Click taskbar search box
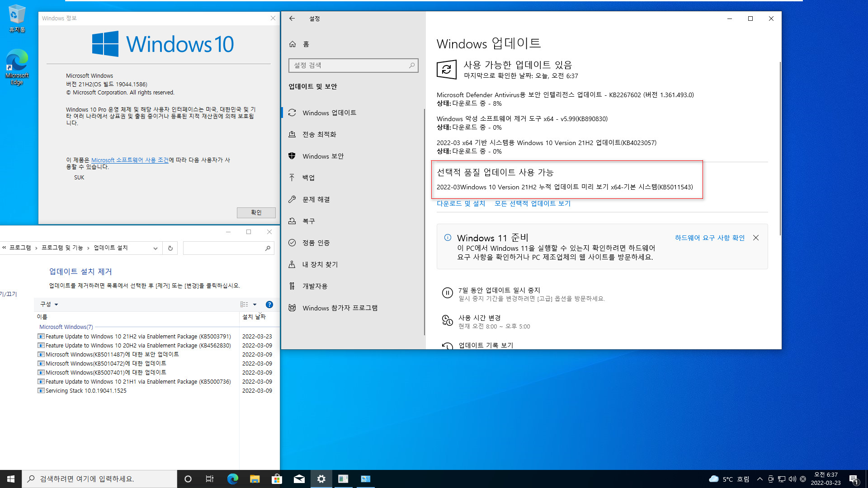The width and height of the screenshot is (868, 488). click(x=99, y=479)
